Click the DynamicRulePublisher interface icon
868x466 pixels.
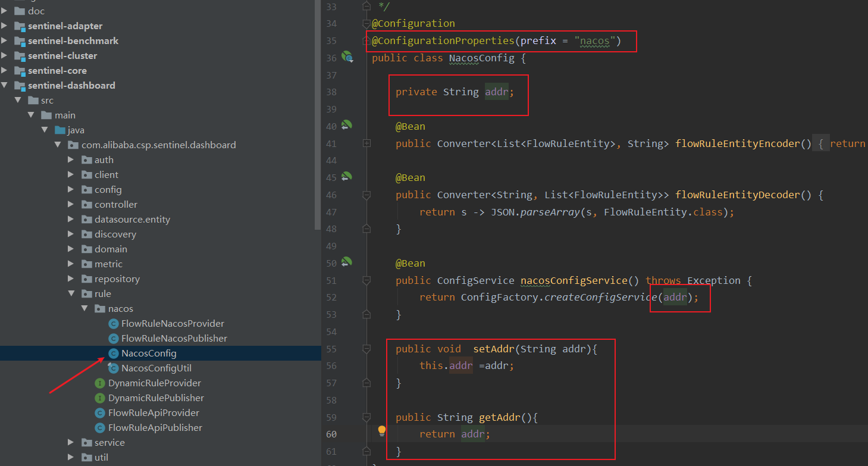coord(100,398)
